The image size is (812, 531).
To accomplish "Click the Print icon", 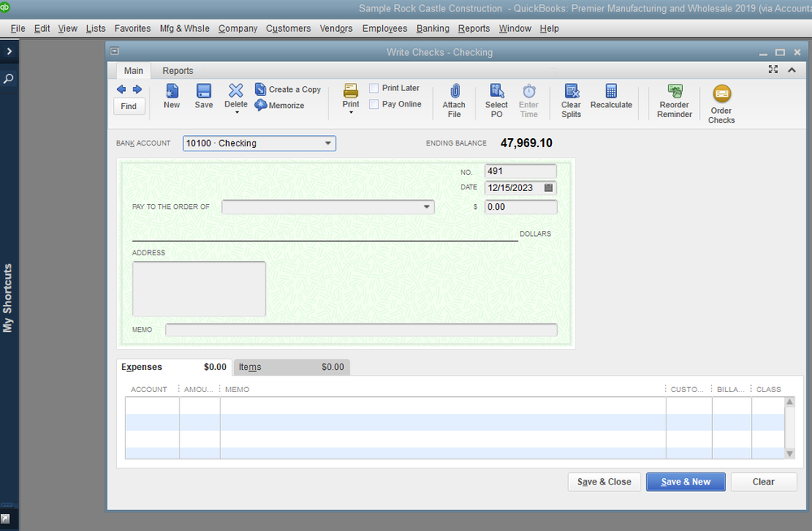I will coord(350,91).
